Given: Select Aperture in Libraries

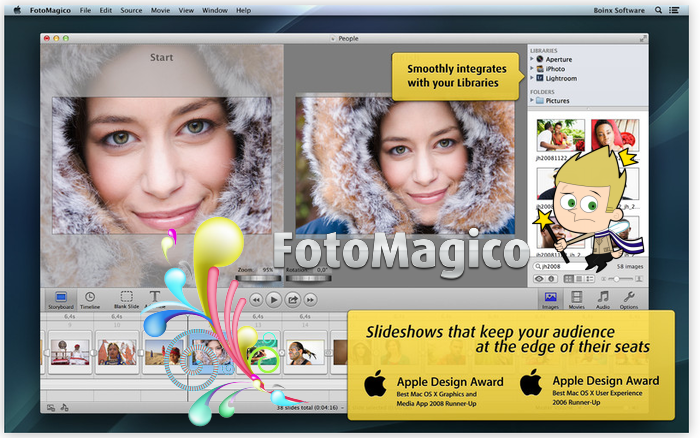Looking at the screenshot, I should [558, 59].
